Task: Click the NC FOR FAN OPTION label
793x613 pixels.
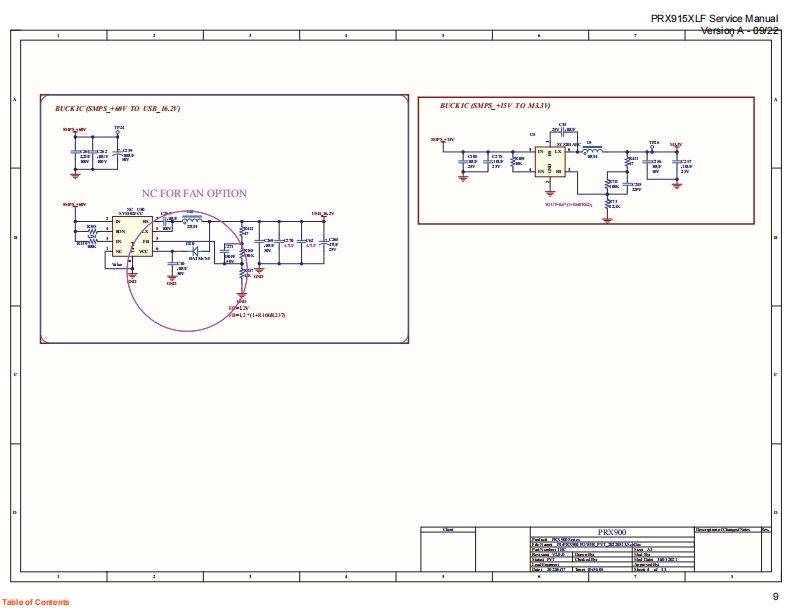Action: click(x=195, y=193)
